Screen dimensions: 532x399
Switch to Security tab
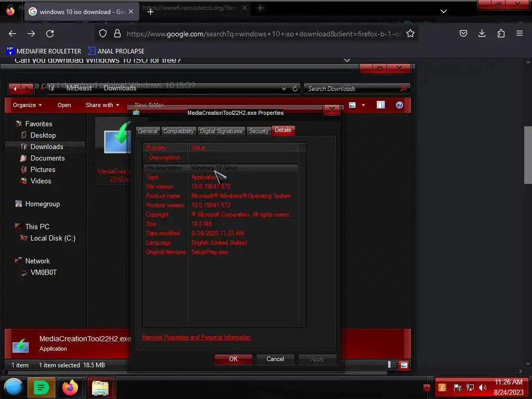259,131
